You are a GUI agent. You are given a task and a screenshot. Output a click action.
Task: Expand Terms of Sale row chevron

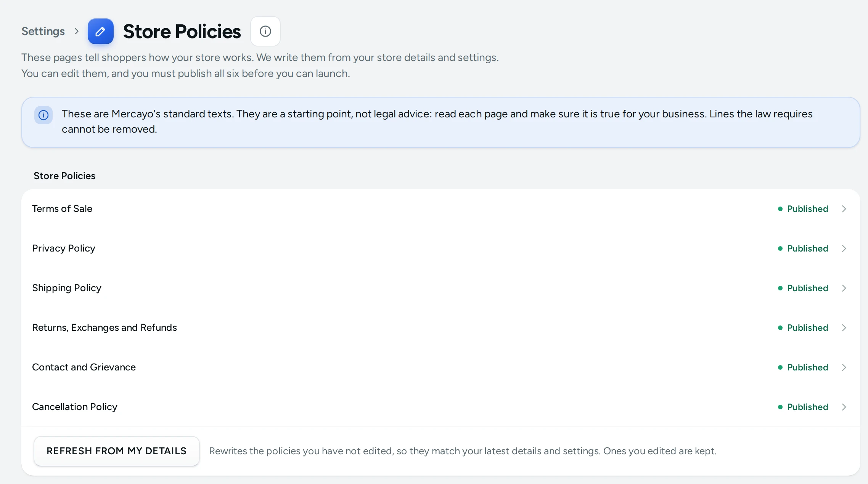click(844, 209)
